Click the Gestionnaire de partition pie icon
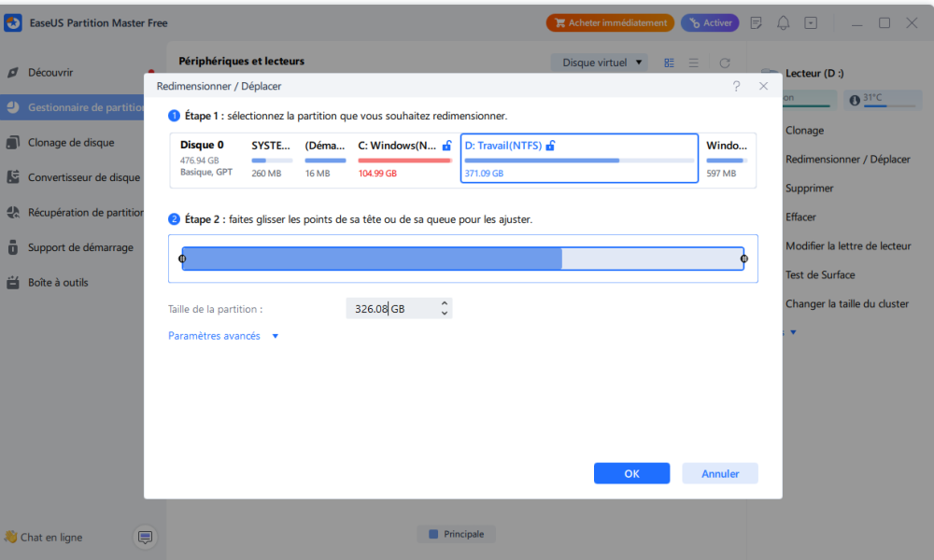Viewport: 934px width, 560px height. click(12, 107)
